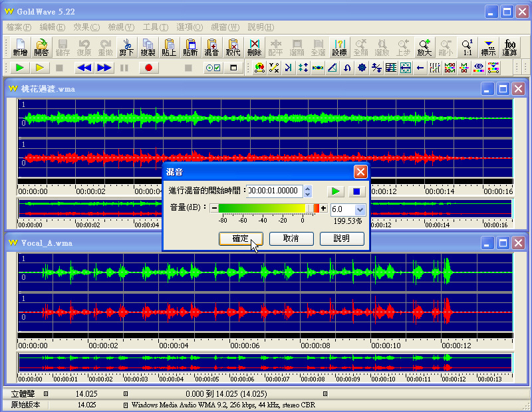Click the spinner arrows beside the start time

click(x=307, y=191)
